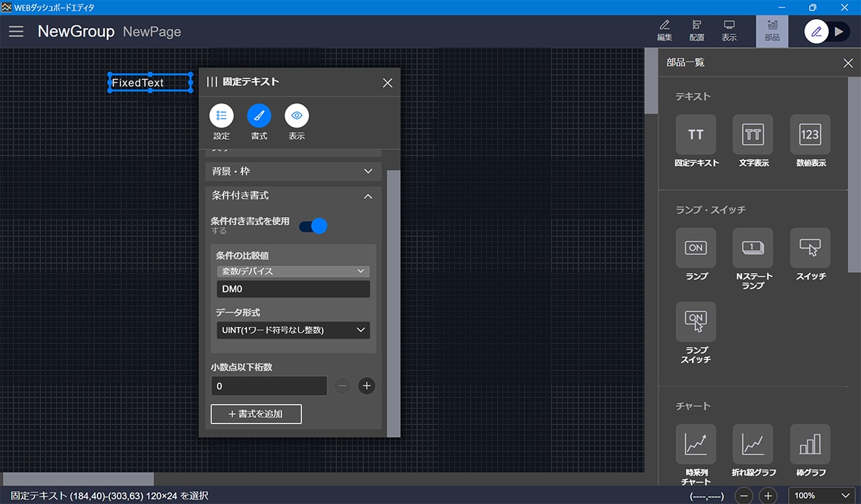
Task: Choose the ランプ part icon
Action: pyautogui.click(x=696, y=248)
